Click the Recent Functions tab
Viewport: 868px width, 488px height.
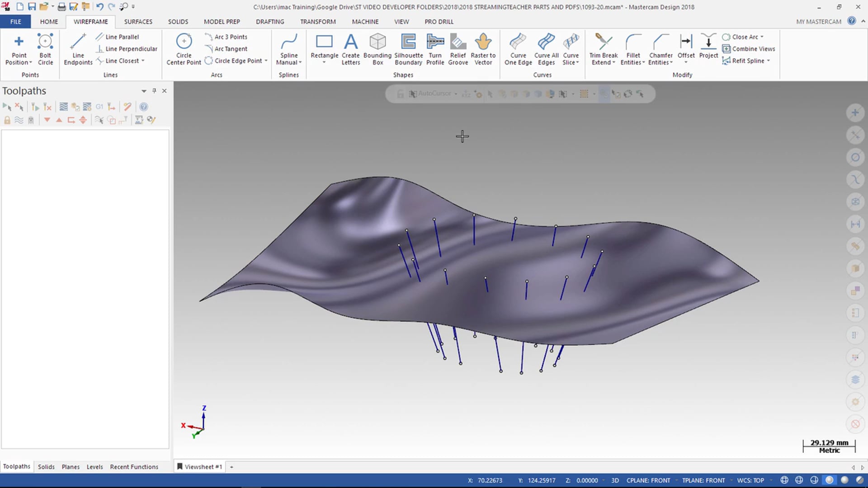coord(134,467)
